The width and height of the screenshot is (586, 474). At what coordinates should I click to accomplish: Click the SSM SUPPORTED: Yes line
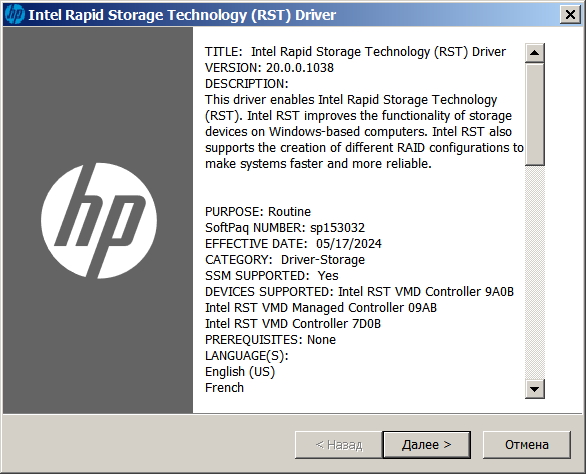coord(272,276)
